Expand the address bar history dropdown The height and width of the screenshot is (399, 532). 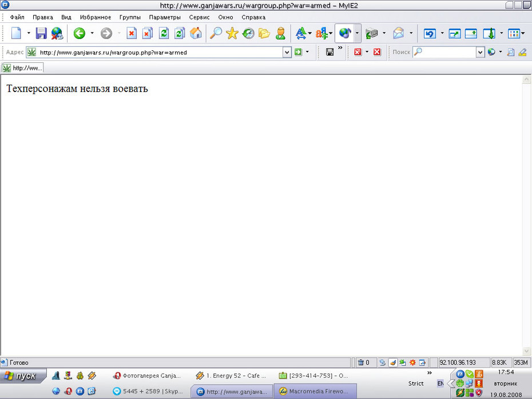tap(287, 52)
